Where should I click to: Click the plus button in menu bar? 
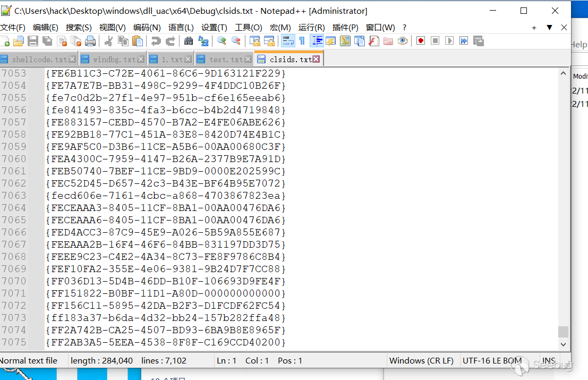[534, 28]
